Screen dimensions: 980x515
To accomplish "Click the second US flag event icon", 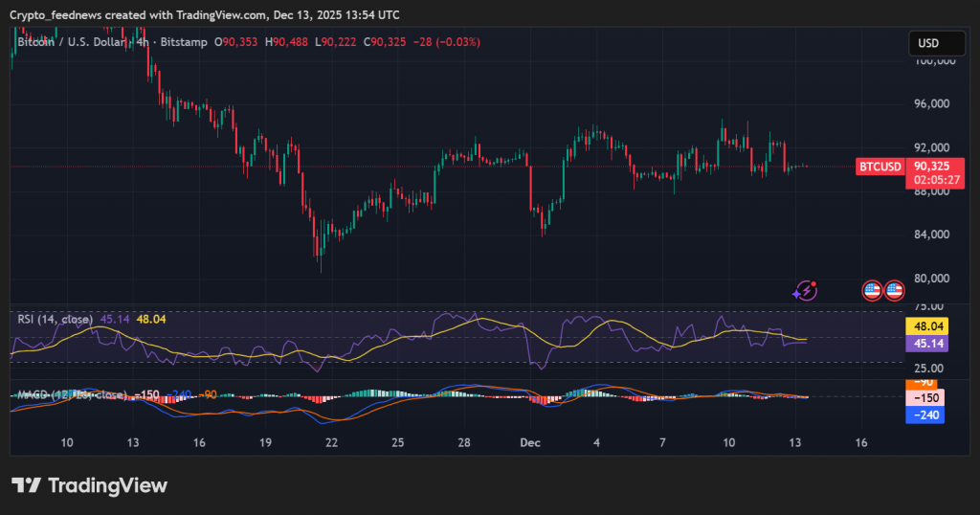I will pyautogui.click(x=894, y=290).
